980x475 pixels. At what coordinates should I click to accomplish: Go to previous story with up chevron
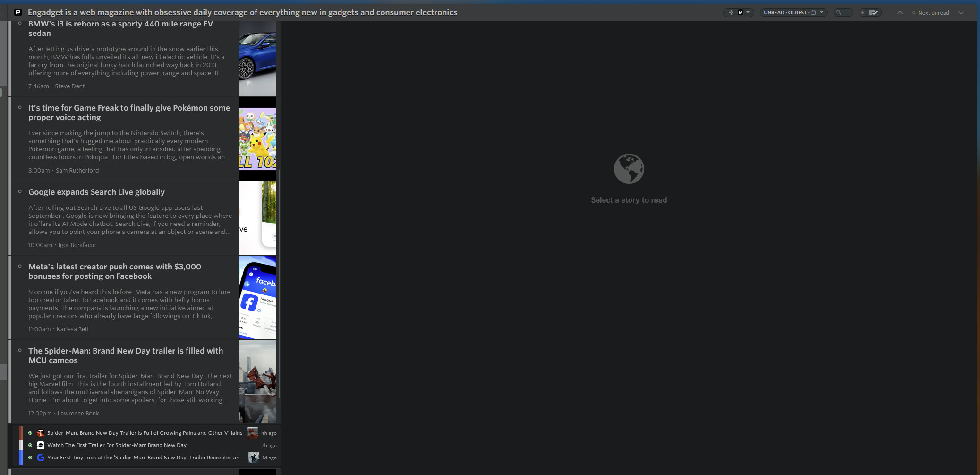[x=900, y=13]
